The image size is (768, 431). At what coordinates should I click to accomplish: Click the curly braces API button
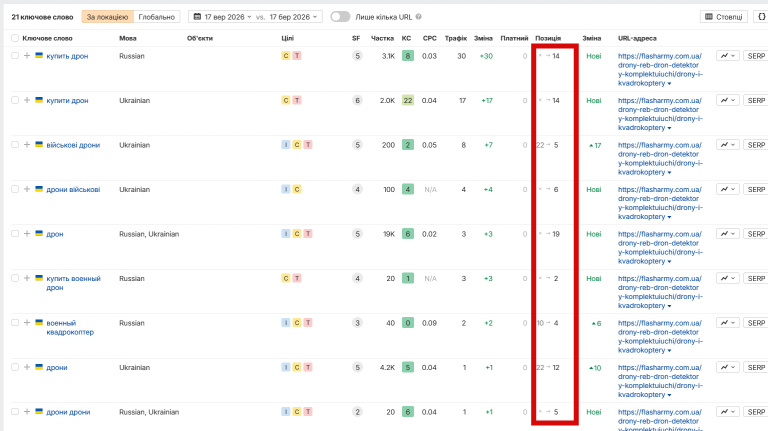coord(761,17)
